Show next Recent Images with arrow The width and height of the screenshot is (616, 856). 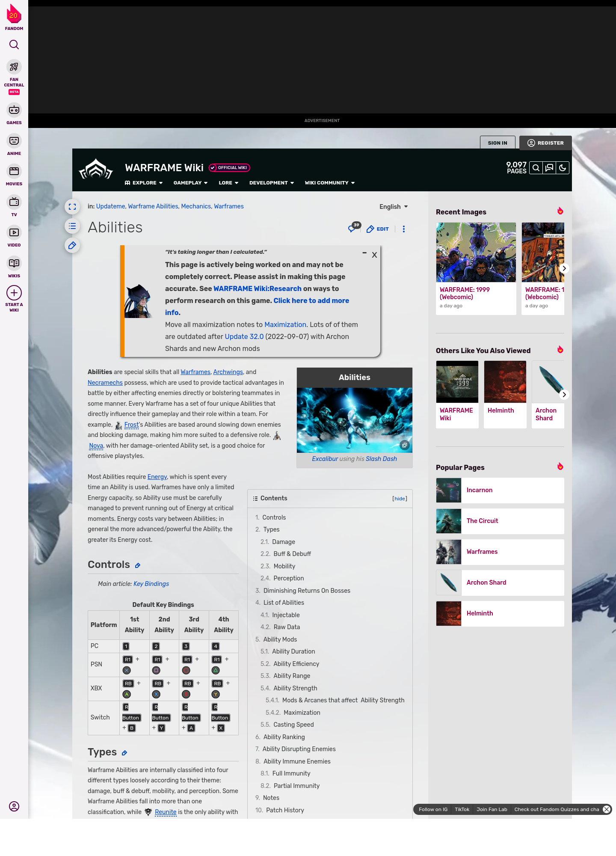point(564,268)
